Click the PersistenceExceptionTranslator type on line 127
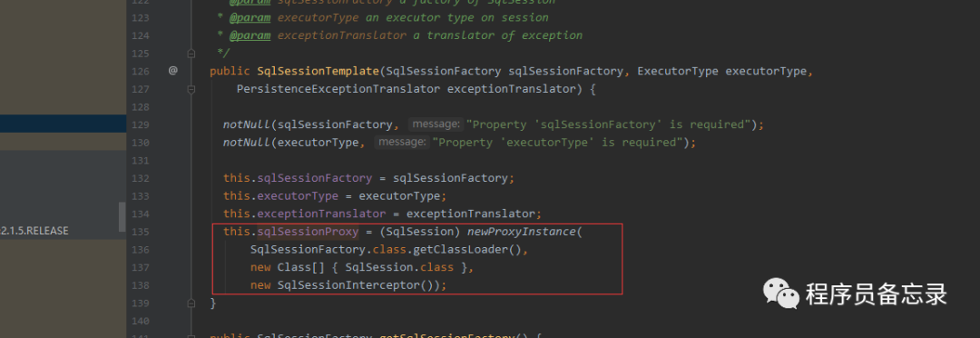Image resolution: width=980 pixels, height=338 pixels. [338, 90]
